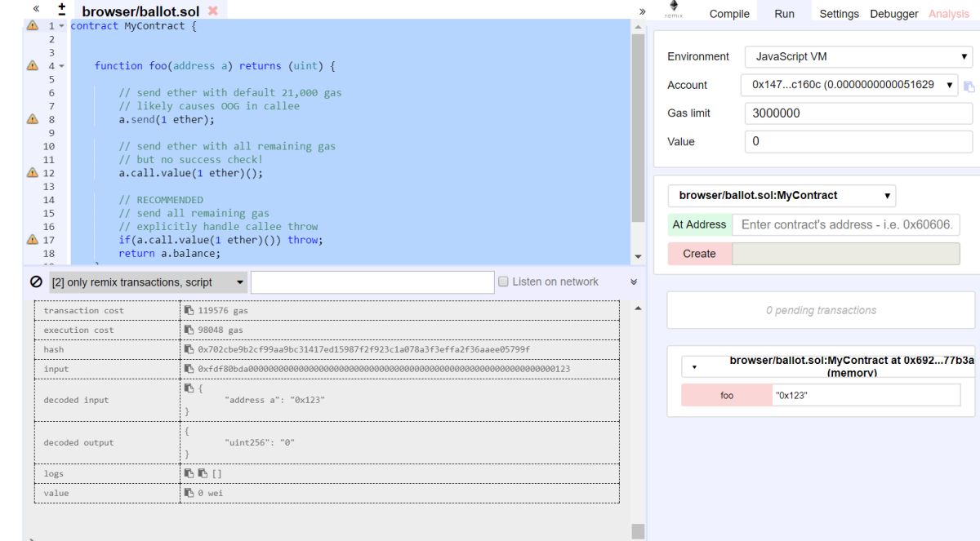Copy the transaction hash value
980x541 pixels.
point(189,350)
